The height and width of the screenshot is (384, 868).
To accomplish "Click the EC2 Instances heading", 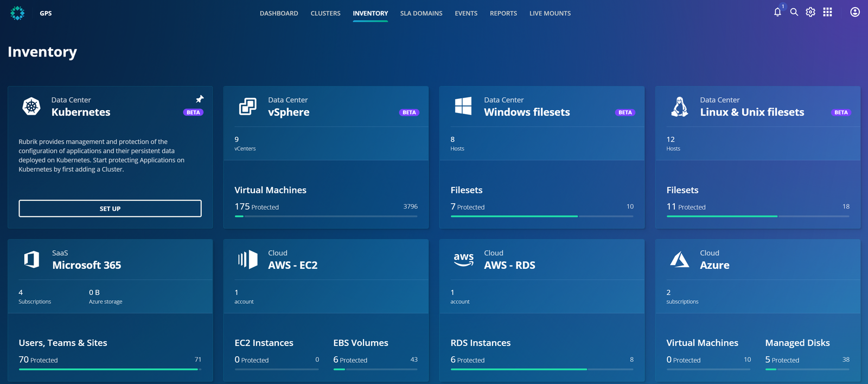I will pyautogui.click(x=264, y=343).
